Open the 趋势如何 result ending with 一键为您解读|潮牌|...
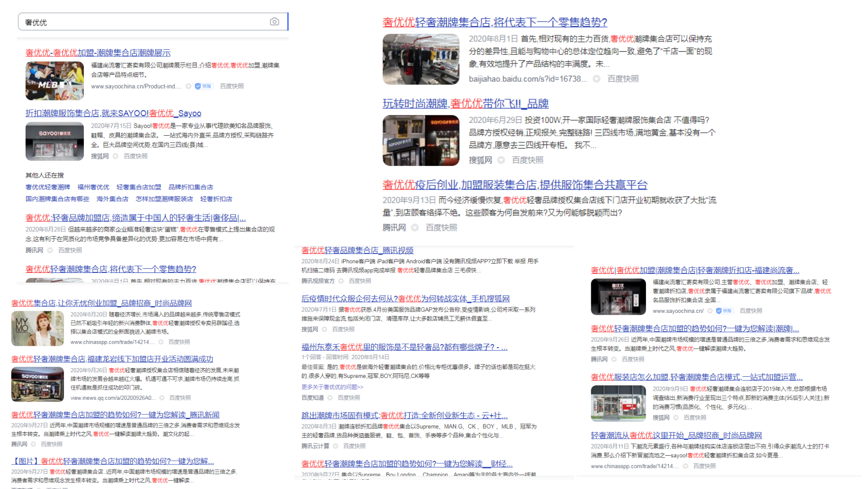Screen dimensions: 868x489 695,329
